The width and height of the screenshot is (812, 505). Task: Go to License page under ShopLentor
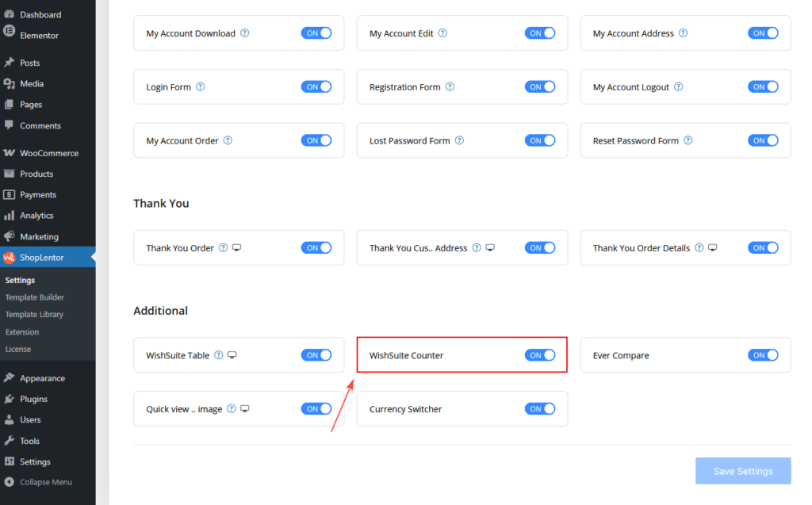coord(18,349)
